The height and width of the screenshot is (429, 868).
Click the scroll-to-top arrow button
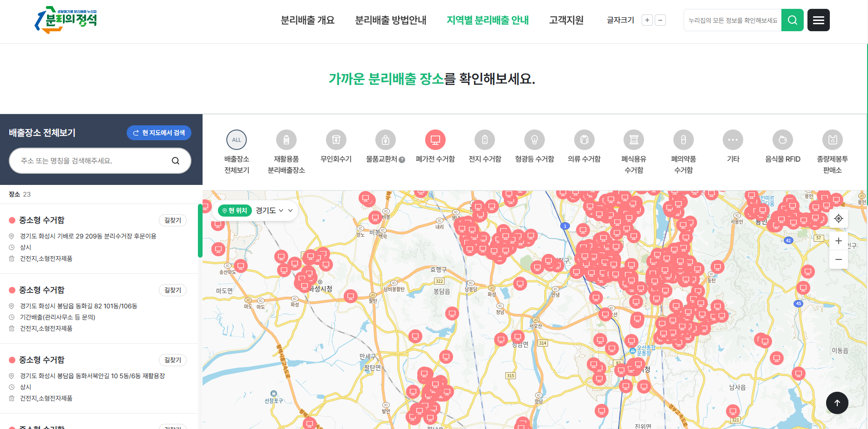click(837, 403)
